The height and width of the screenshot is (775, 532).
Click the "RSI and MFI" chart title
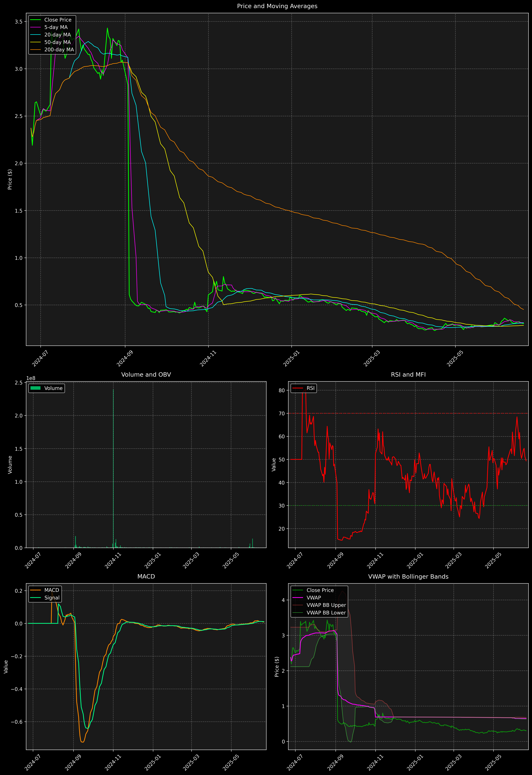[408, 374]
